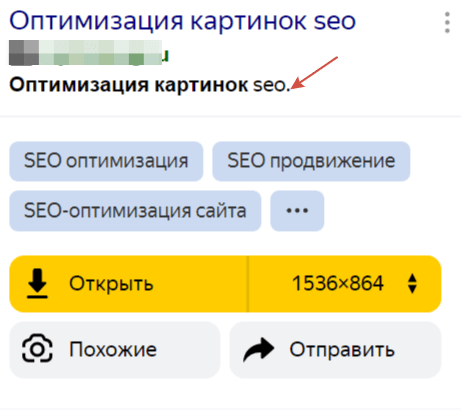Click the bold description 'Оптимизация картинок'
461x416 pixels.
pos(128,85)
